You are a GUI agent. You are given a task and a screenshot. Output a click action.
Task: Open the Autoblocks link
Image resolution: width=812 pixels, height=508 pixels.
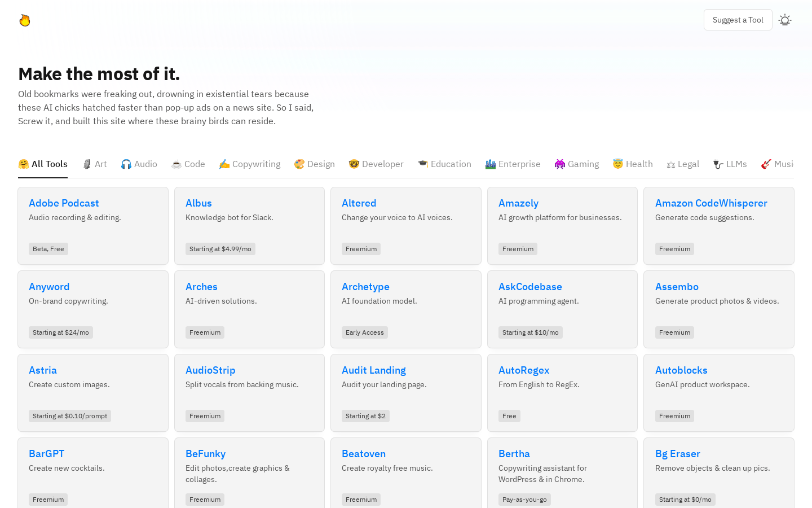681,370
